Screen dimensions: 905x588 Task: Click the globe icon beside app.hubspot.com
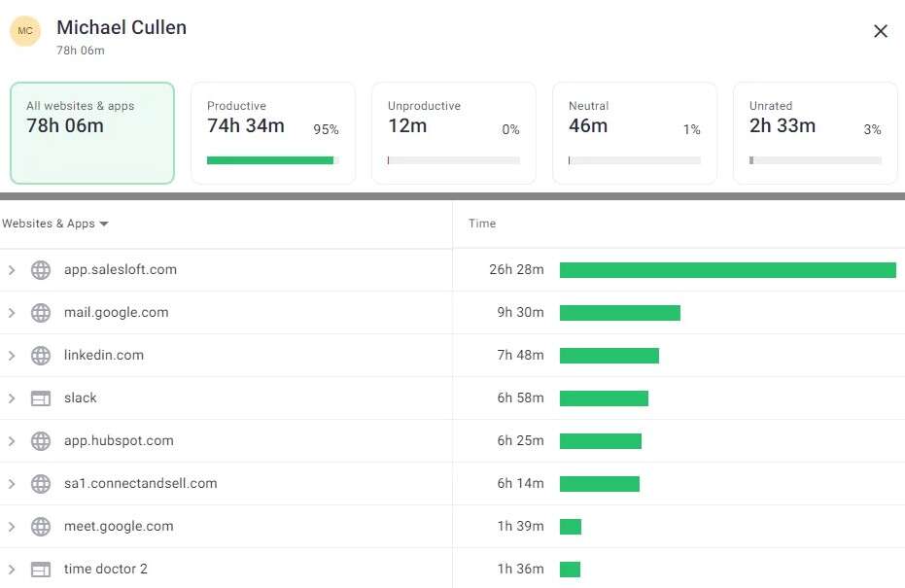pos(41,440)
